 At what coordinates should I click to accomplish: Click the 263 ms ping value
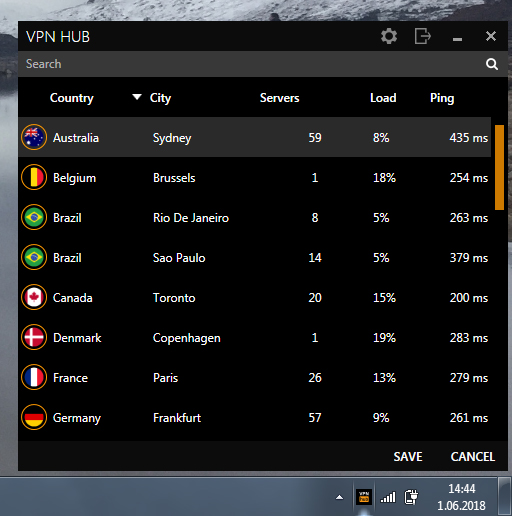click(x=469, y=218)
